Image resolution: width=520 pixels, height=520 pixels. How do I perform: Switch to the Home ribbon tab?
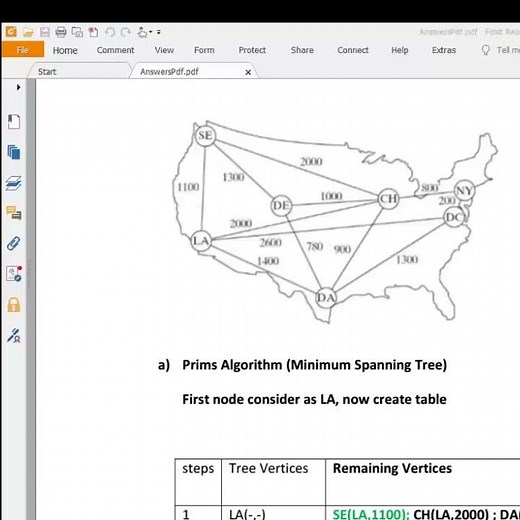click(x=65, y=50)
